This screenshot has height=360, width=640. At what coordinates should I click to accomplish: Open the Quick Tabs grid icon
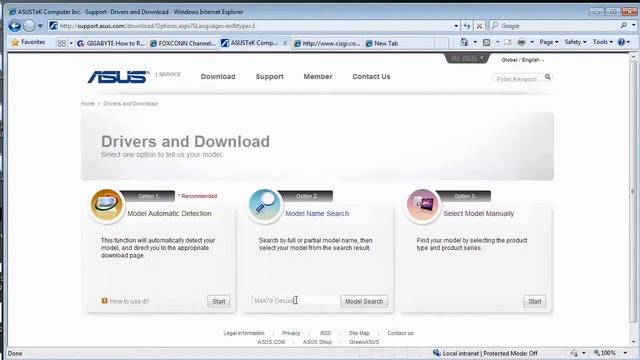click(62, 43)
